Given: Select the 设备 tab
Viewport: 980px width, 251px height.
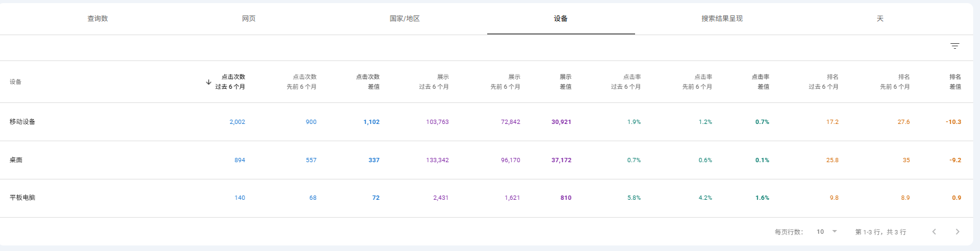Looking at the screenshot, I should [561, 19].
